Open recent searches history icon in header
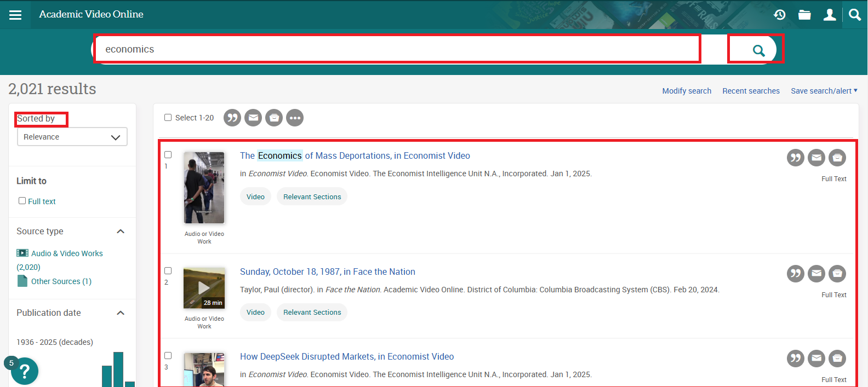Screen dimensions: 868x387 (779, 15)
